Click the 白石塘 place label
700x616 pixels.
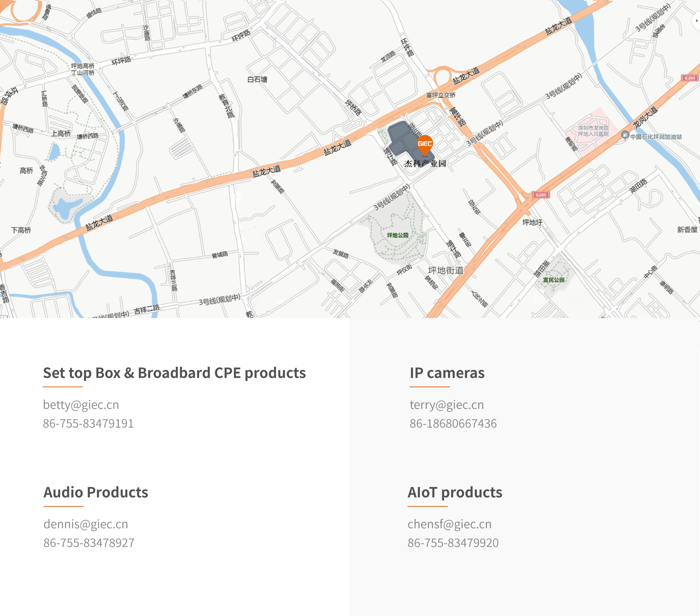pos(257,80)
